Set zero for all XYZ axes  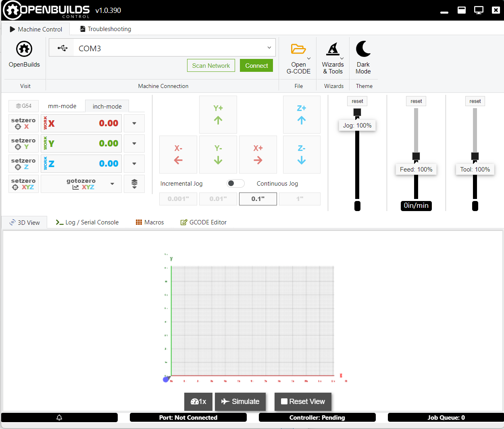pyautogui.click(x=23, y=184)
